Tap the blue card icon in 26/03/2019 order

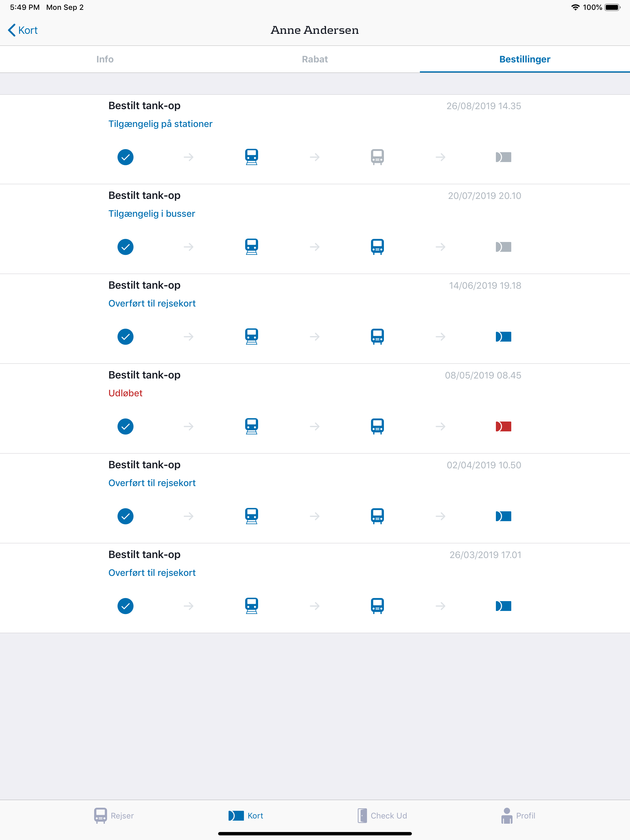[x=504, y=606]
